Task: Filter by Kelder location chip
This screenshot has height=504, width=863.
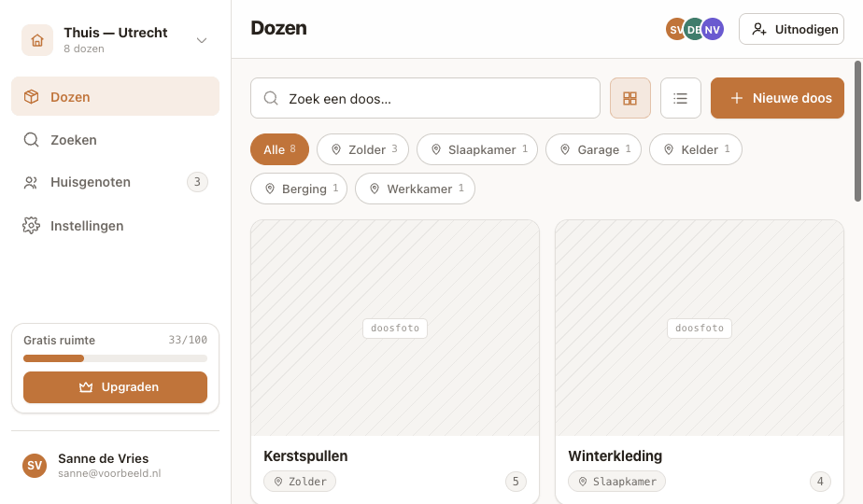Action: click(x=696, y=149)
